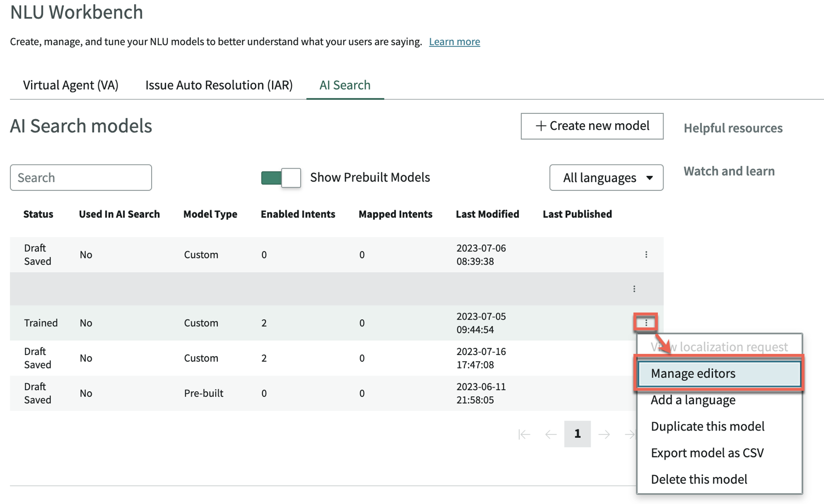This screenshot has width=824, height=504.
Task: Click the Enabled Intents column header
Action: (x=298, y=214)
